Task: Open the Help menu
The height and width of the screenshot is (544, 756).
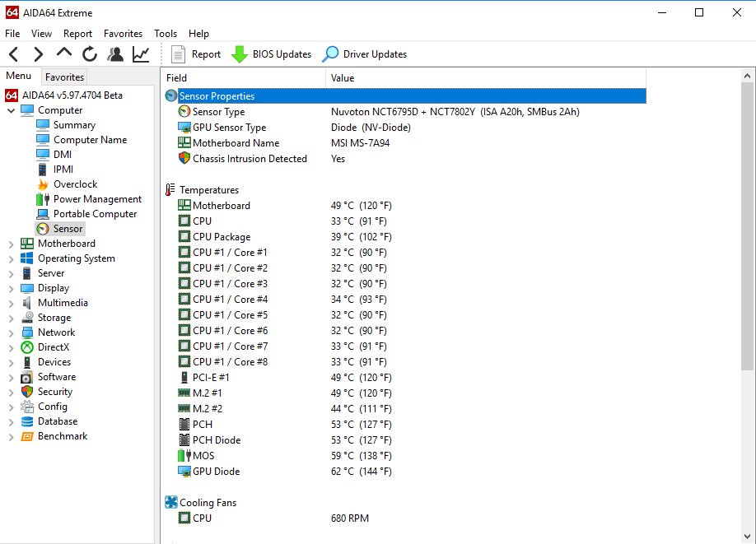Action: (x=198, y=33)
